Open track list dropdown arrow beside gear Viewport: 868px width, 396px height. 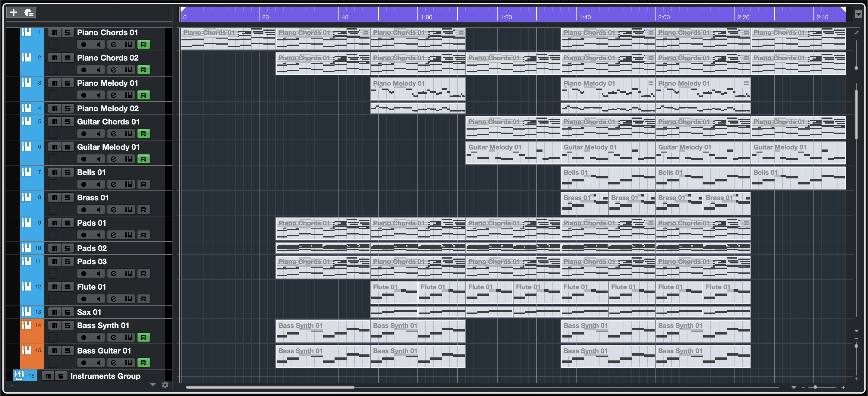coord(153,385)
